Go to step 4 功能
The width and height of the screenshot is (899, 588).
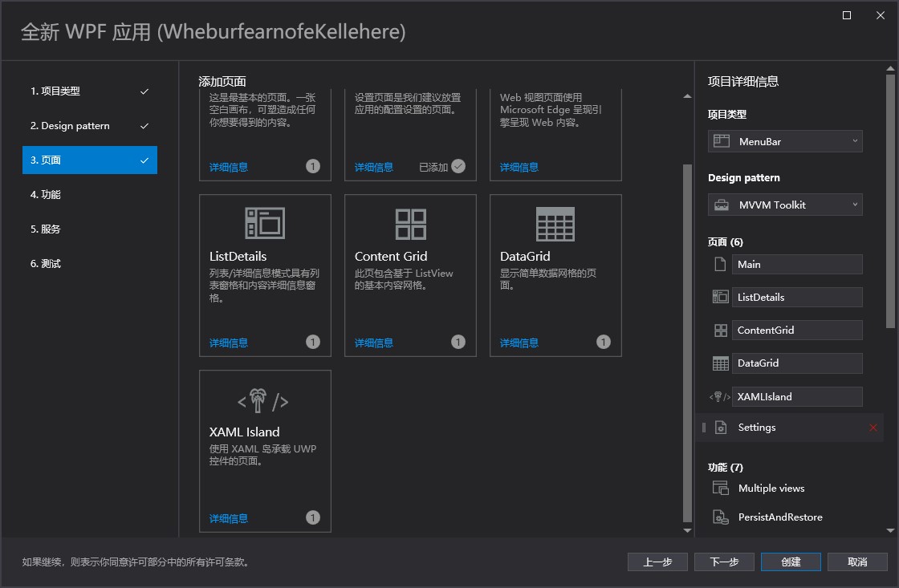89,194
